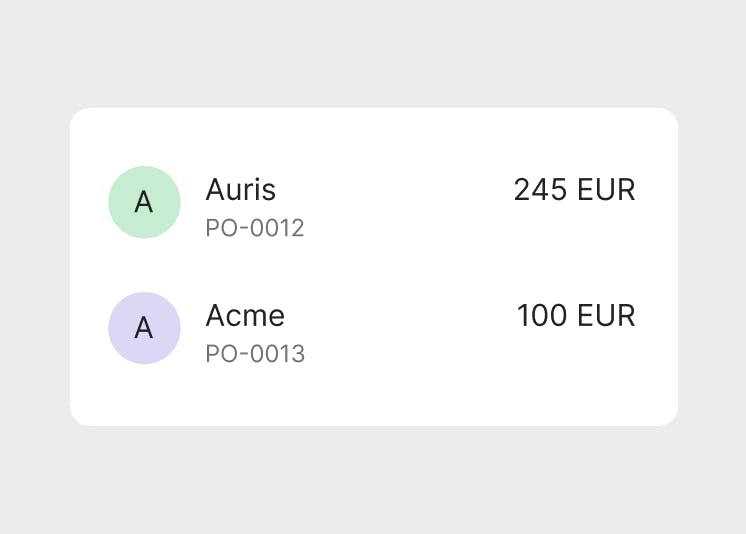Open the Acme vendor name
This screenshot has height=534, width=746.
click(x=245, y=315)
